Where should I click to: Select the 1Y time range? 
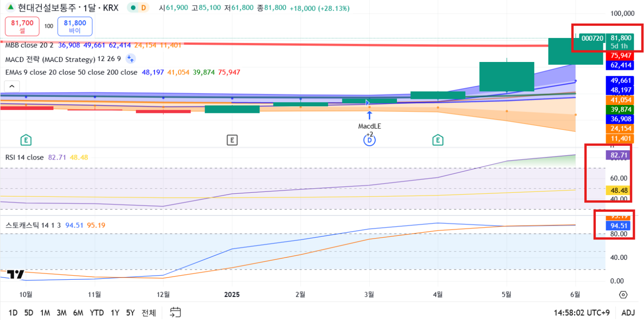point(115,313)
